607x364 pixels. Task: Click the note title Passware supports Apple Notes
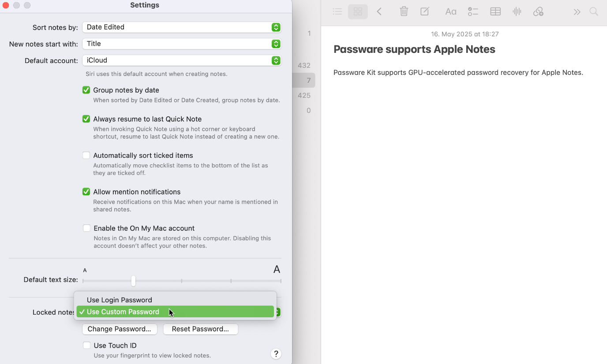[x=414, y=49]
